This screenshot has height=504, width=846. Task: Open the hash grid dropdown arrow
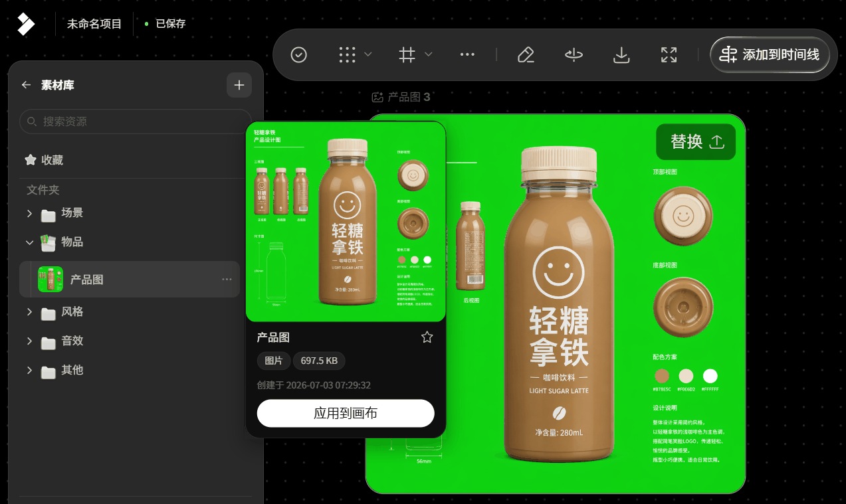[429, 54]
